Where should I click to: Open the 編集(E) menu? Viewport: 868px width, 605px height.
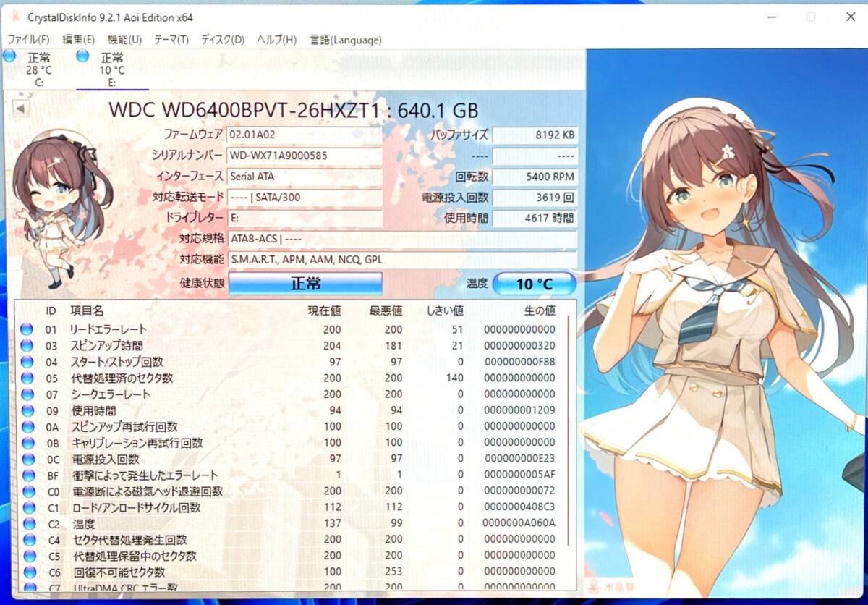tap(79, 40)
